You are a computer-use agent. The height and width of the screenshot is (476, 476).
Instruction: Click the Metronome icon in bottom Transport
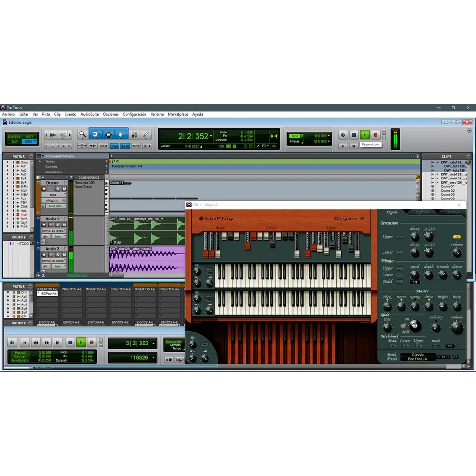click(x=179, y=360)
